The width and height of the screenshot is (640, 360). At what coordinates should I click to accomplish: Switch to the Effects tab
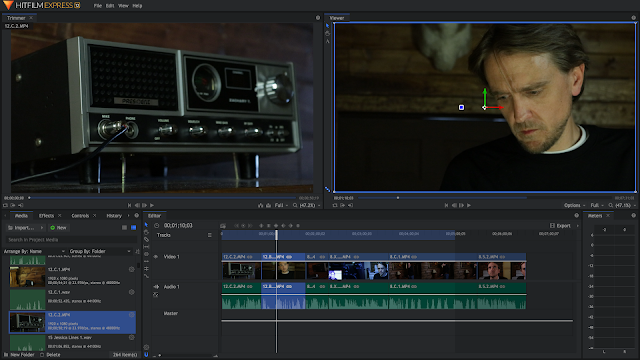click(x=46, y=216)
